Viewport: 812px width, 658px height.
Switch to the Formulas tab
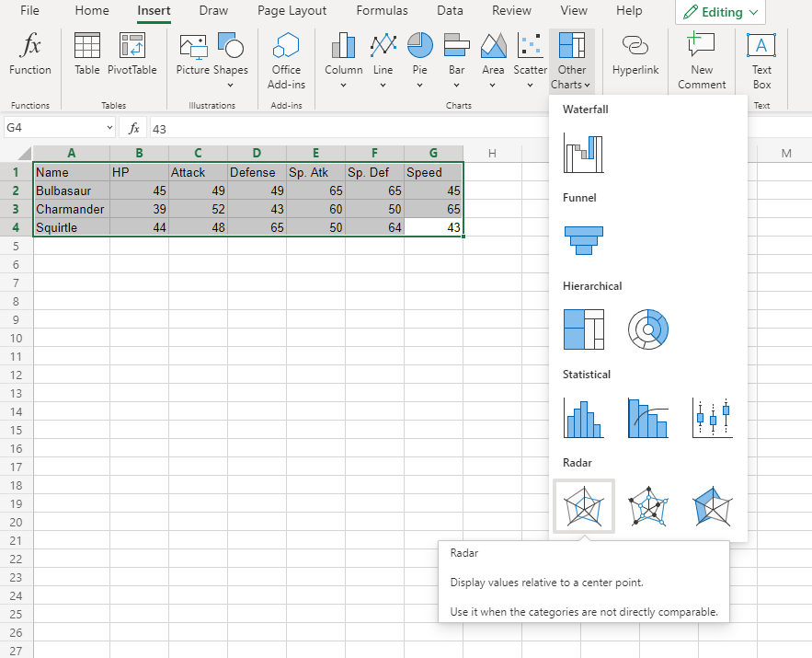[x=382, y=11]
